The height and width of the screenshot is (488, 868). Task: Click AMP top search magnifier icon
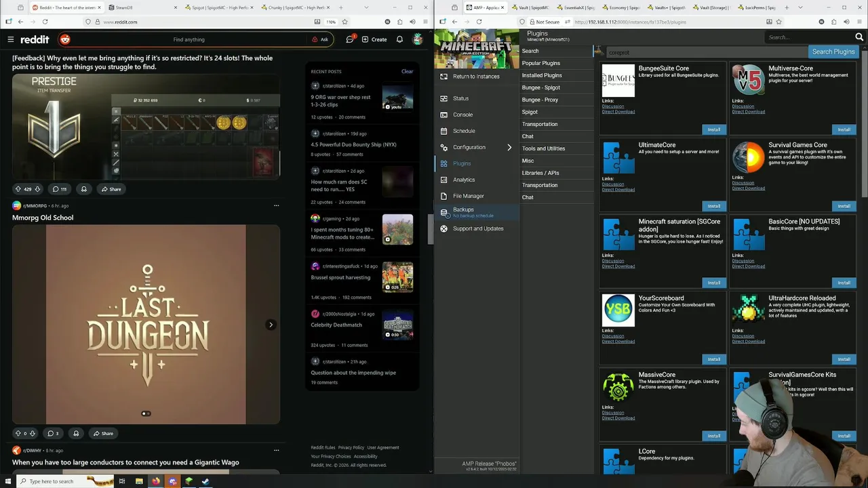pyautogui.click(x=861, y=37)
